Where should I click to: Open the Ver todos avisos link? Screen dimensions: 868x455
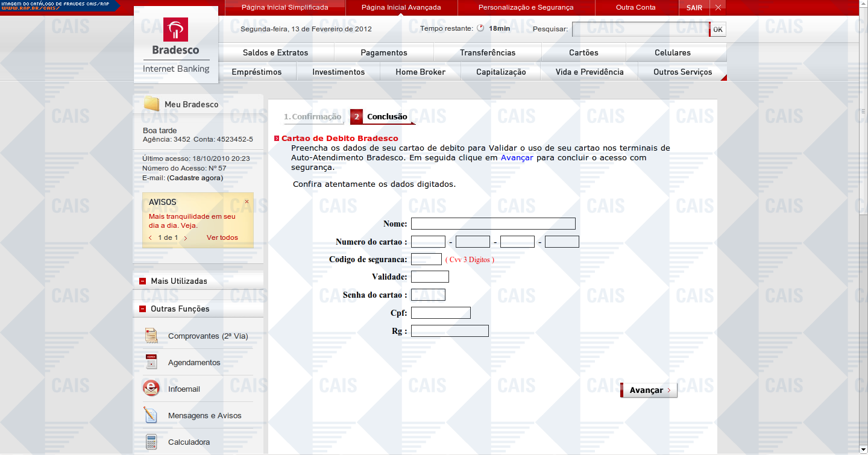(222, 237)
